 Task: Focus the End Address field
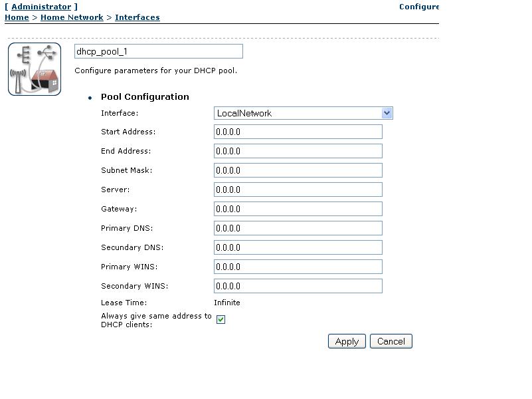(x=298, y=151)
